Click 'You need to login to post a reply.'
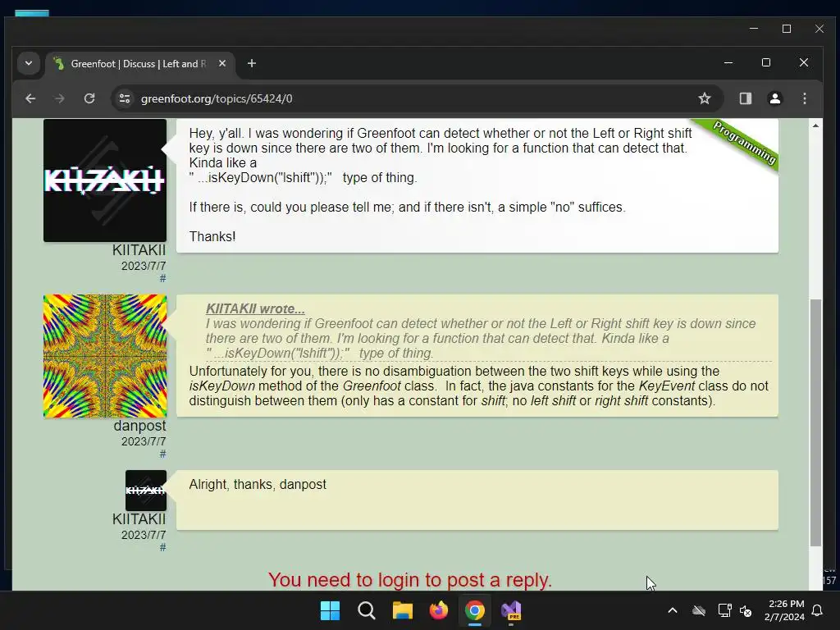 [410, 580]
